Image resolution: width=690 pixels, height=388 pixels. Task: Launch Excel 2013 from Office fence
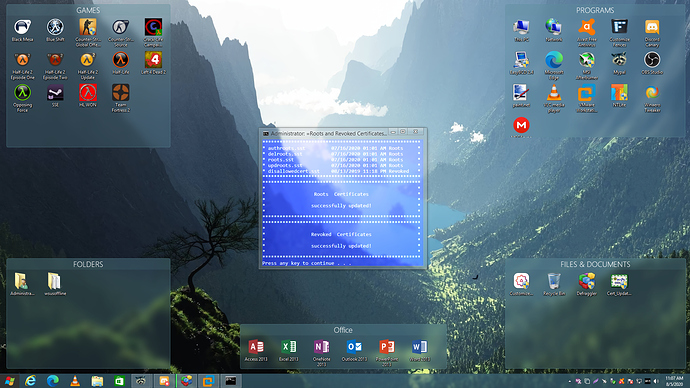click(x=289, y=350)
